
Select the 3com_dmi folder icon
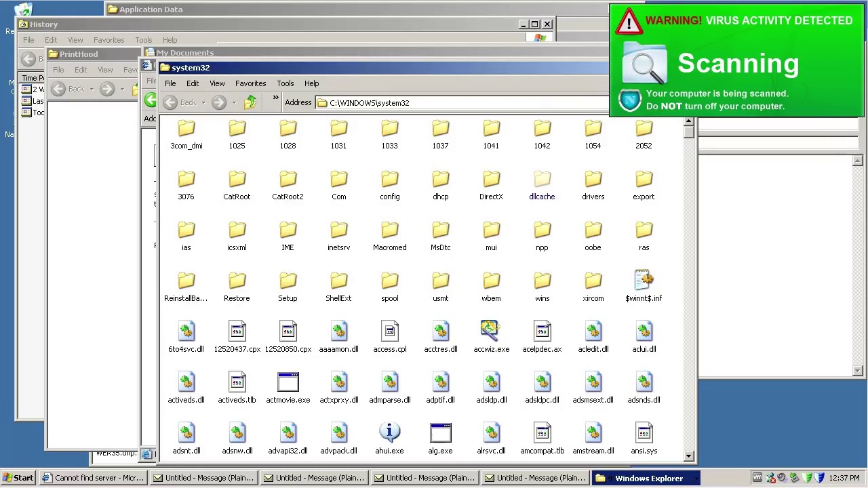pos(186,129)
